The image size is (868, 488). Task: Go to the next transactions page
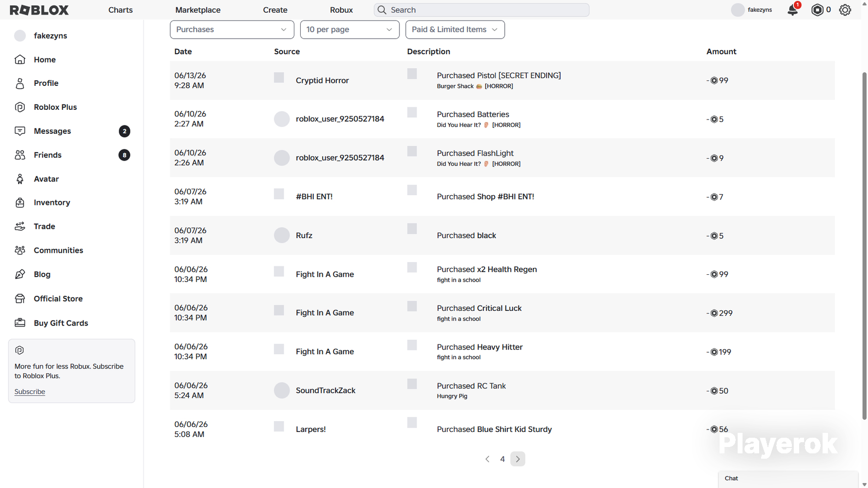(x=518, y=459)
